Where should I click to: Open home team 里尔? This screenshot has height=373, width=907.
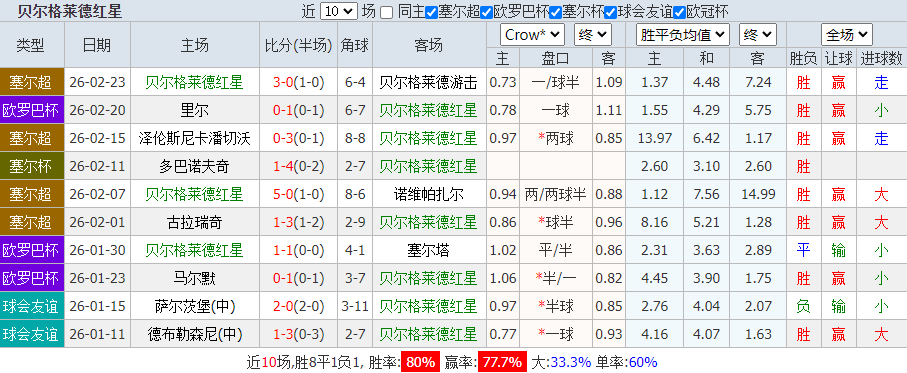[x=195, y=110]
